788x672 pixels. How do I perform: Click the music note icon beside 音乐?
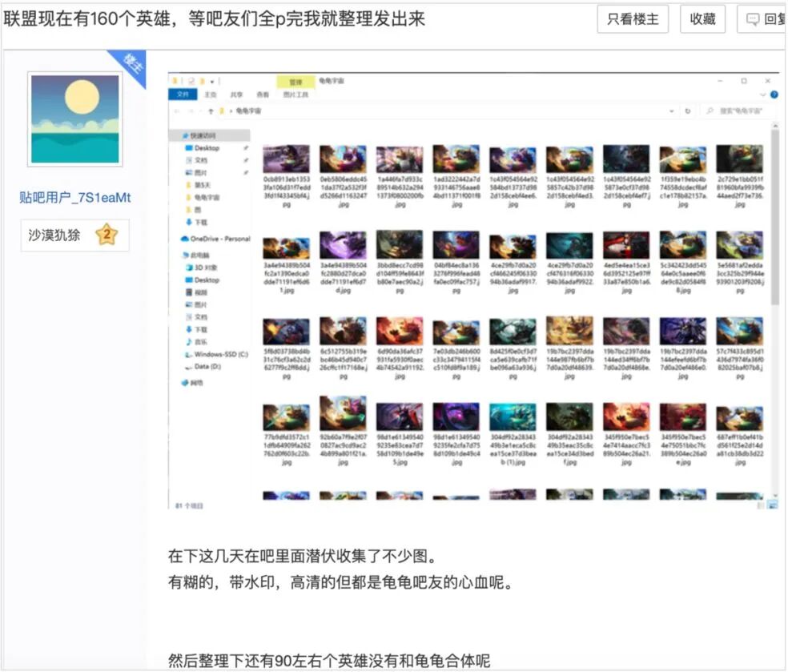[189, 342]
